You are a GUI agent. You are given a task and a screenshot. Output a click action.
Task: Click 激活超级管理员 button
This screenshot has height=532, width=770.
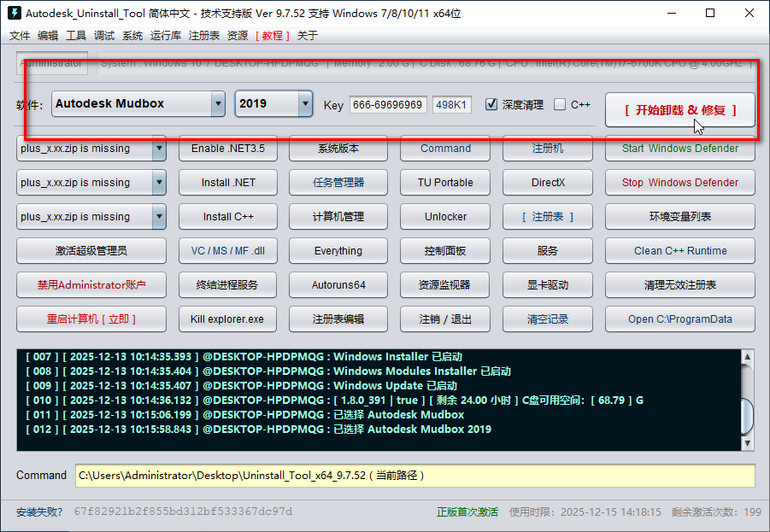pyautogui.click(x=91, y=251)
